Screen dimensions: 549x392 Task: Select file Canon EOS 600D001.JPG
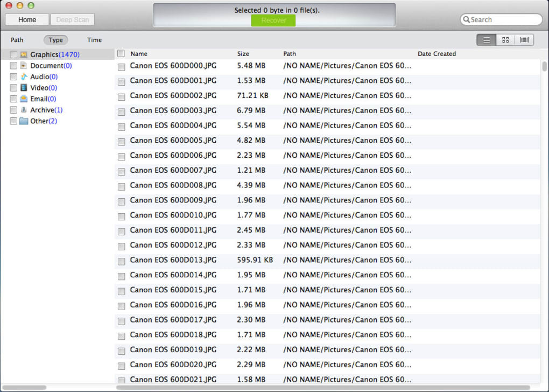(x=173, y=81)
